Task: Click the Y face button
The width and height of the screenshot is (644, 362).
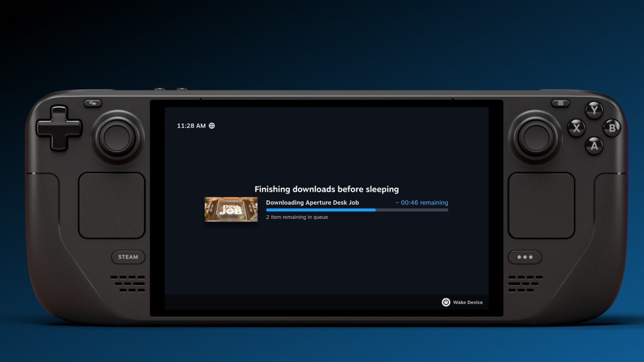Action: 594,110
